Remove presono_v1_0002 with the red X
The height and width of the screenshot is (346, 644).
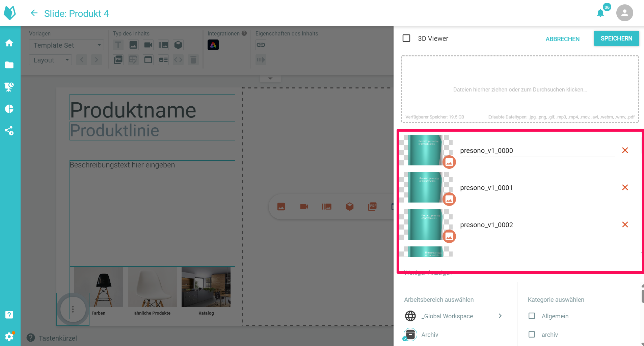tap(625, 224)
